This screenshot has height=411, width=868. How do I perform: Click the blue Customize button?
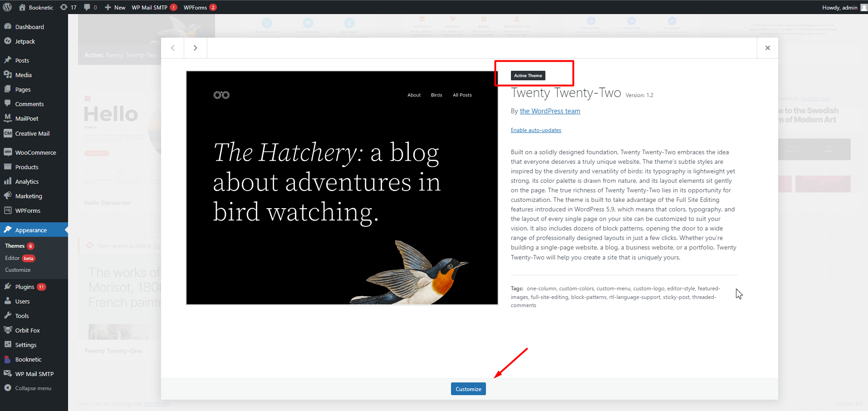pyautogui.click(x=468, y=389)
